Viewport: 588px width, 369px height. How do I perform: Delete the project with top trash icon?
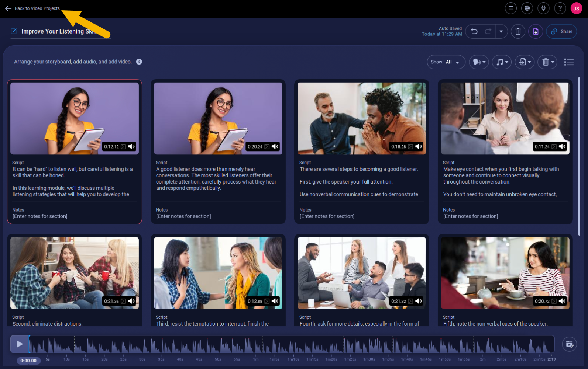tap(518, 31)
